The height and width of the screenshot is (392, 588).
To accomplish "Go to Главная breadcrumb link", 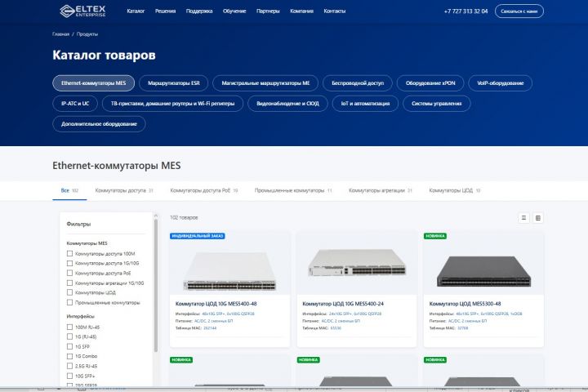I will [60, 34].
